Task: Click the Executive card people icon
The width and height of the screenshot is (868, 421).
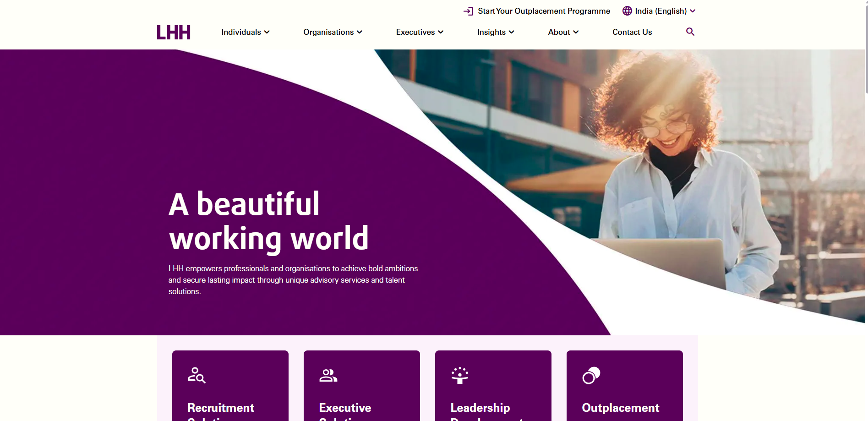Action: click(x=328, y=375)
